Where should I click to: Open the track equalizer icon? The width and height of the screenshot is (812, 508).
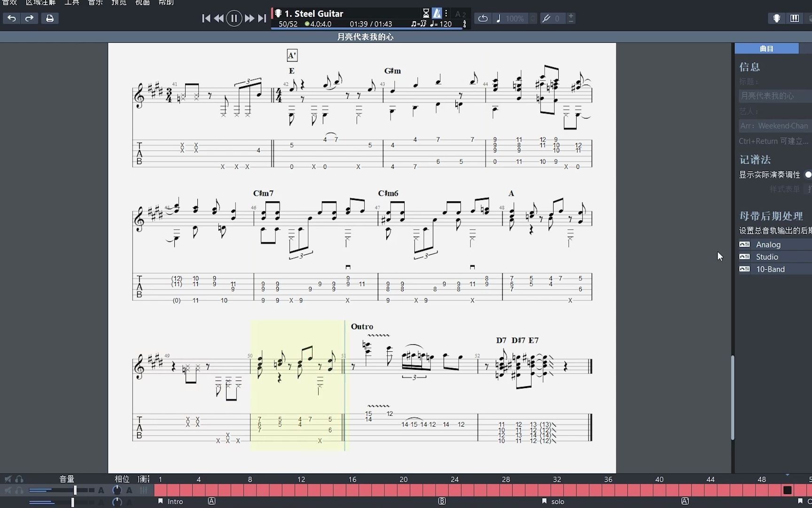[x=143, y=491]
